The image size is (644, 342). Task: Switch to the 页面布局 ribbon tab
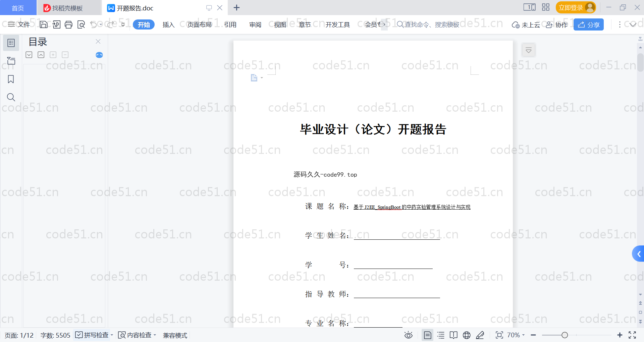tap(200, 24)
